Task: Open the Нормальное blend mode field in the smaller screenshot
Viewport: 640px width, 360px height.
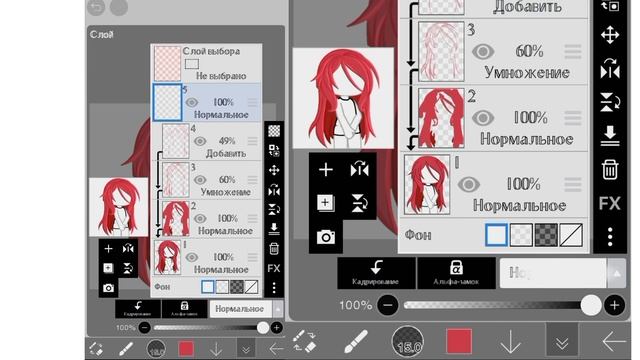Action: (x=240, y=309)
